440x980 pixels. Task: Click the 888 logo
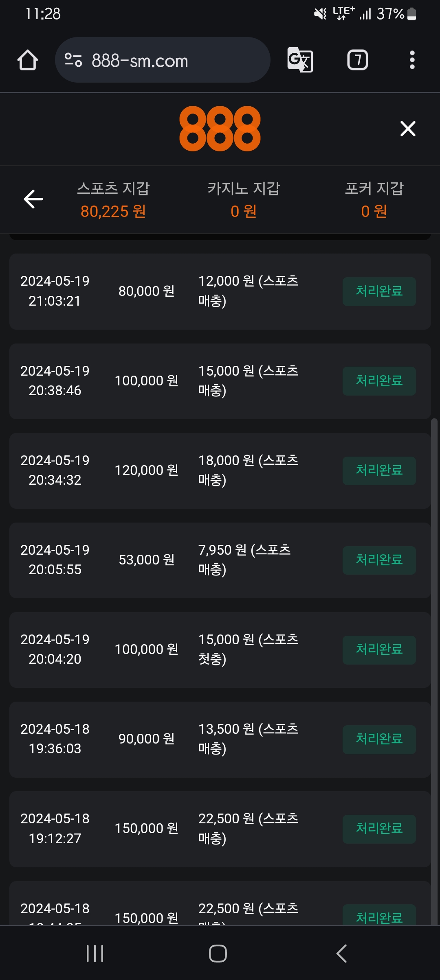click(220, 129)
